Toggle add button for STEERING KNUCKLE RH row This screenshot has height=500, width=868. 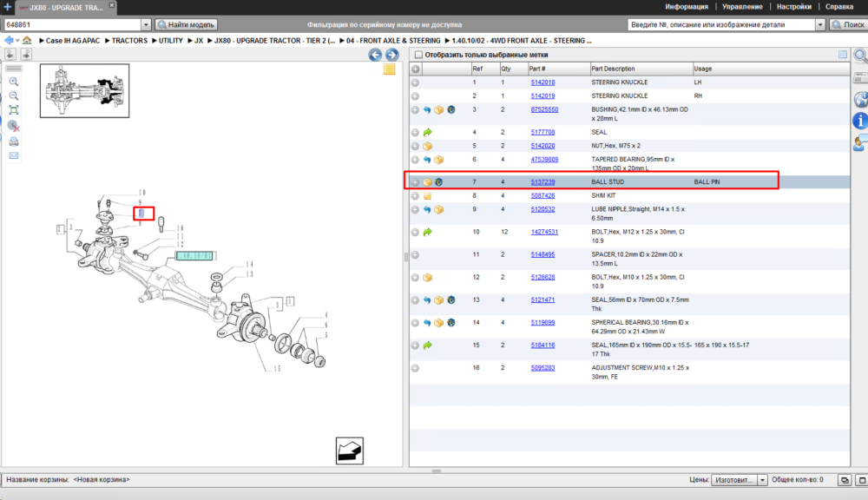pos(415,96)
